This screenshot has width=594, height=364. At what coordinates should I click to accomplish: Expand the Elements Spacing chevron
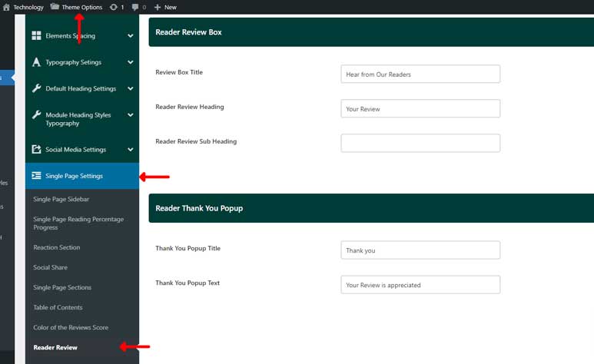tap(131, 36)
